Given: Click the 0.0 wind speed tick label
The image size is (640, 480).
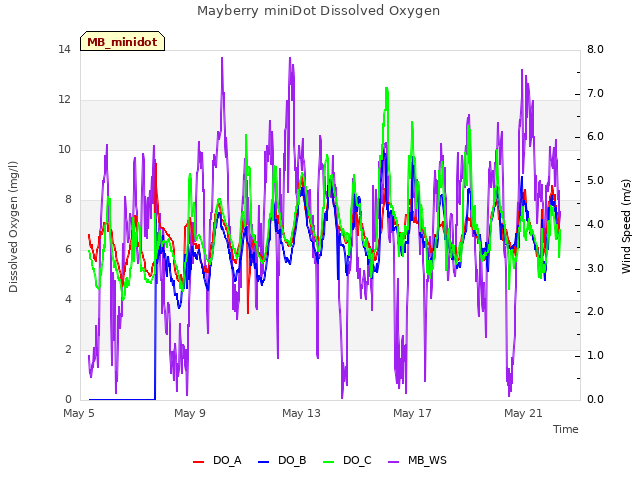Looking at the screenshot, I should pos(595,399).
